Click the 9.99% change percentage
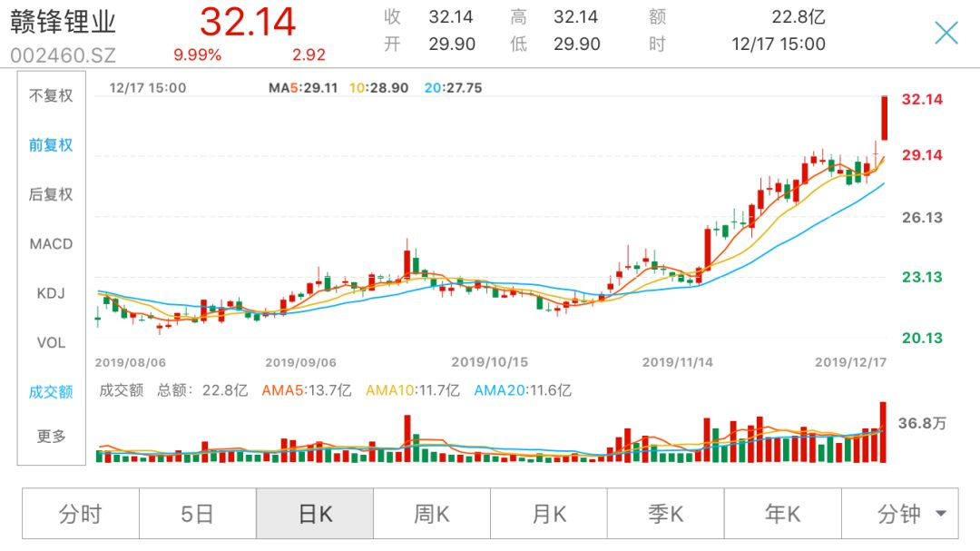 click(x=198, y=55)
